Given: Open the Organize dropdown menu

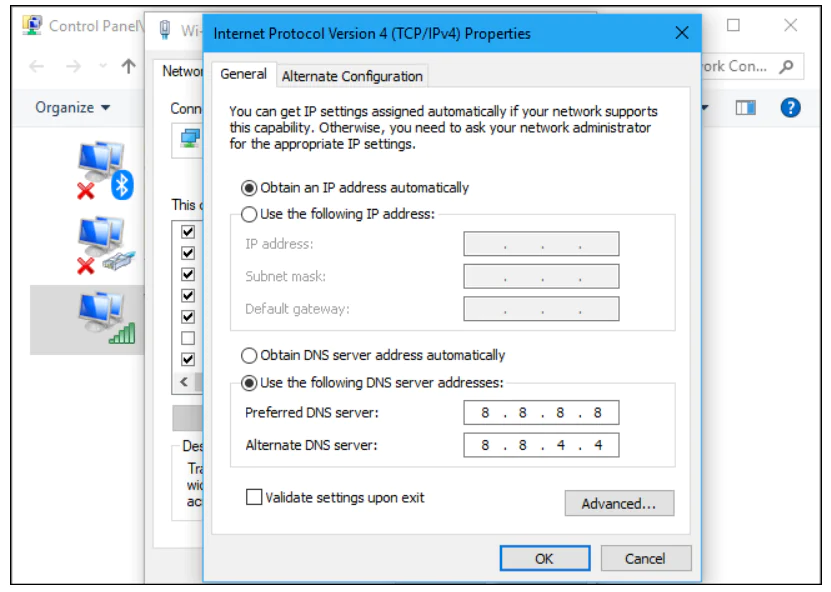Looking at the screenshot, I should (73, 108).
